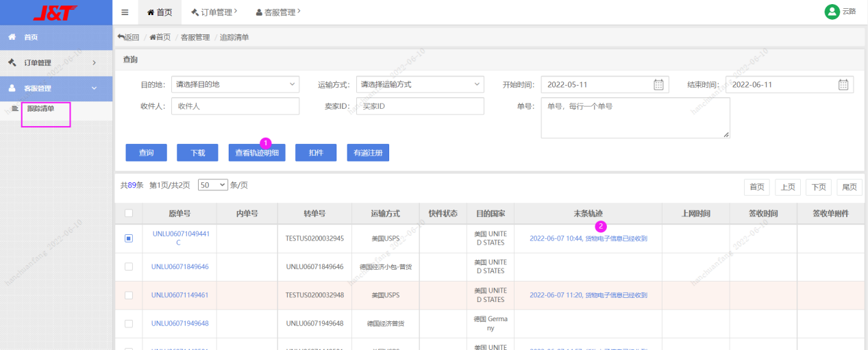The height and width of the screenshot is (350, 868).
Task: Focus the 收件人 input field
Action: click(235, 106)
